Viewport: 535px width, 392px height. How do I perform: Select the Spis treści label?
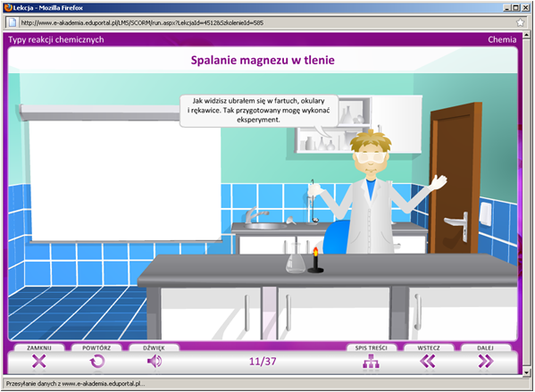coord(371,348)
